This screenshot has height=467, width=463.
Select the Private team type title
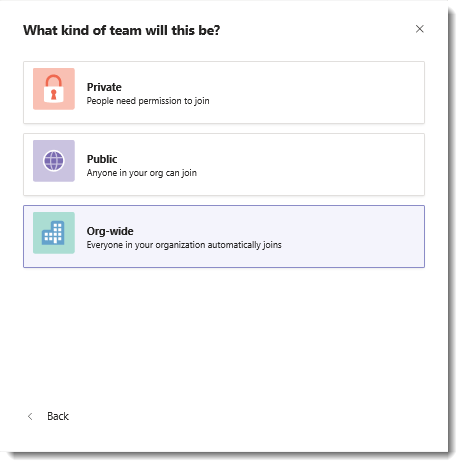(x=104, y=87)
